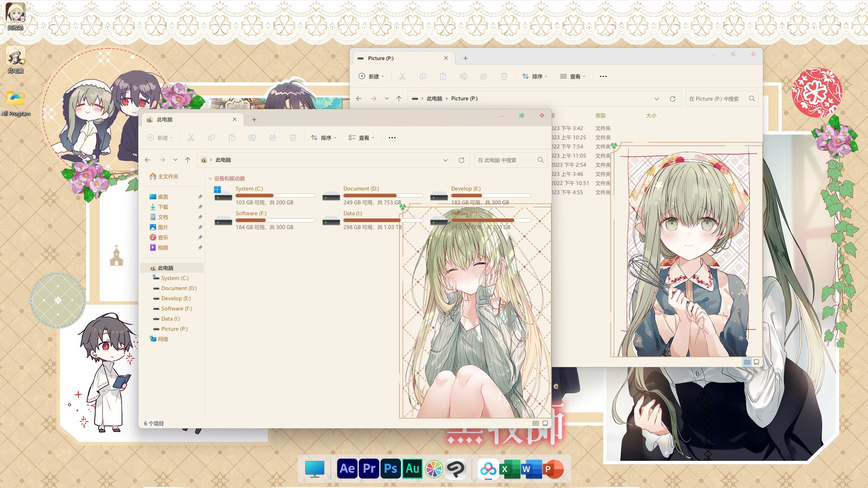Collapse the 设备和驱动器 group

point(210,179)
